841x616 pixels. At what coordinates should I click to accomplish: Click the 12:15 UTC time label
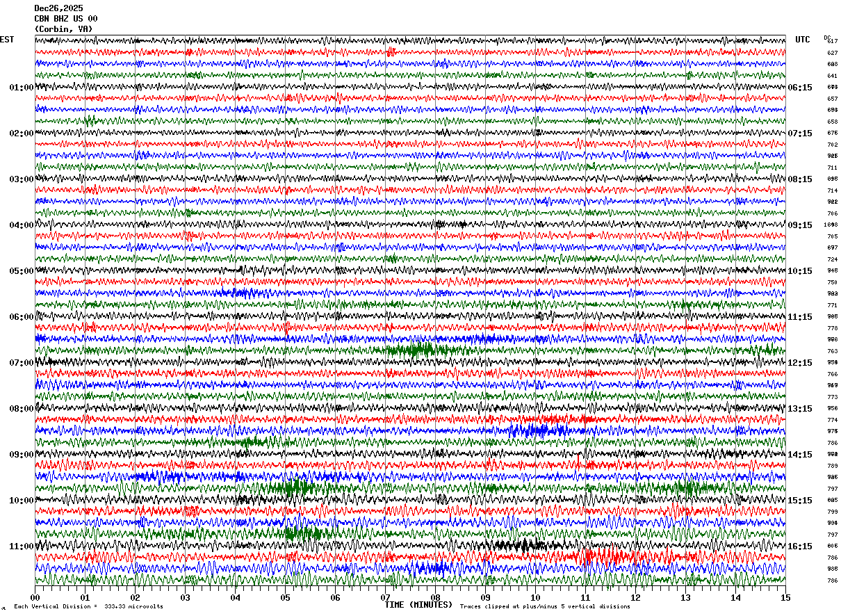click(x=801, y=363)
